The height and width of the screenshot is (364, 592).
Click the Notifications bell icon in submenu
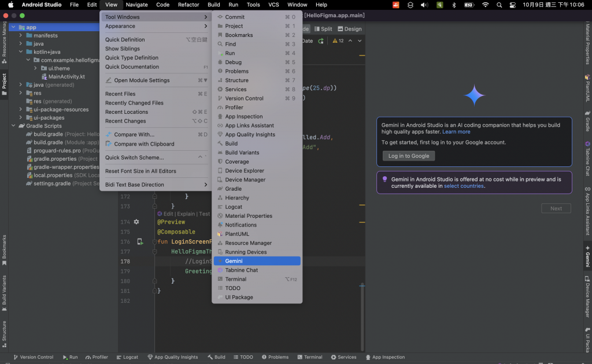(x=220, y=225)
